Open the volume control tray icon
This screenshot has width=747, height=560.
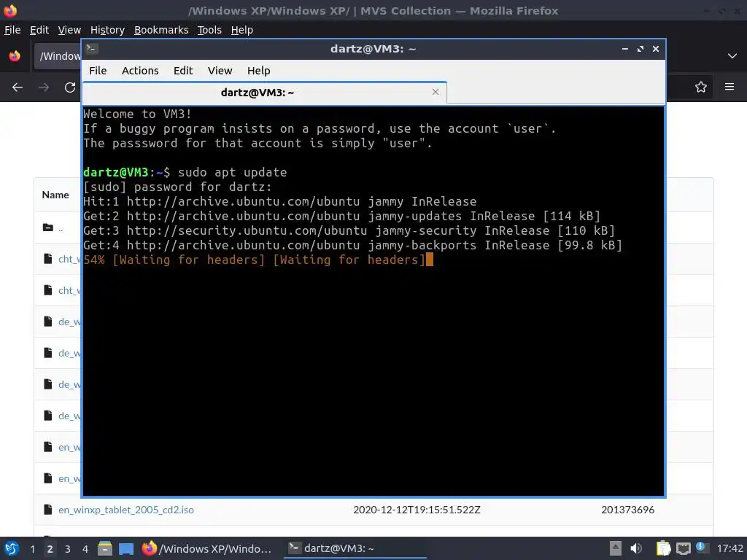tap(636, 548)
